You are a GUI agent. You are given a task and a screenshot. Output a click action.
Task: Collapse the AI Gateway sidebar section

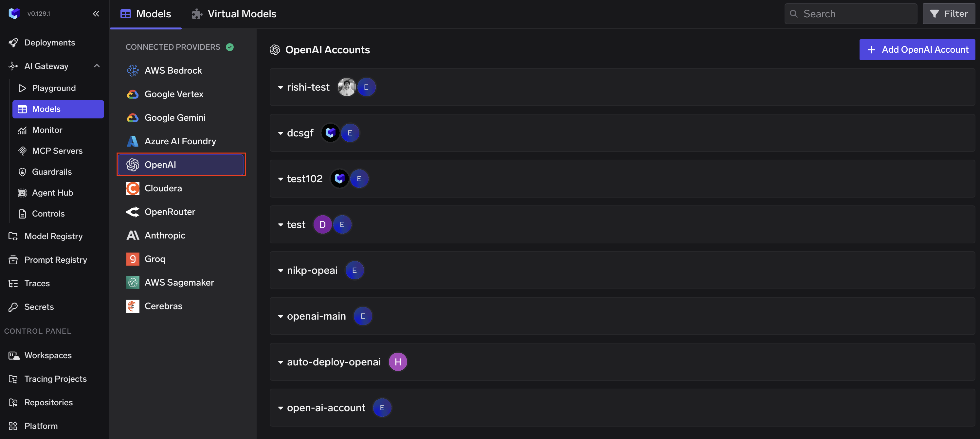(x=96, y=65)
